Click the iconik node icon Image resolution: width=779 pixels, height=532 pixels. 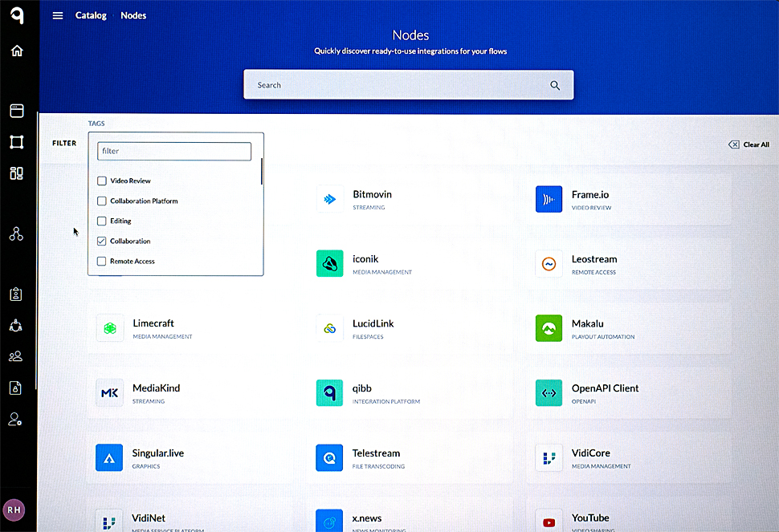pos(330,263)
